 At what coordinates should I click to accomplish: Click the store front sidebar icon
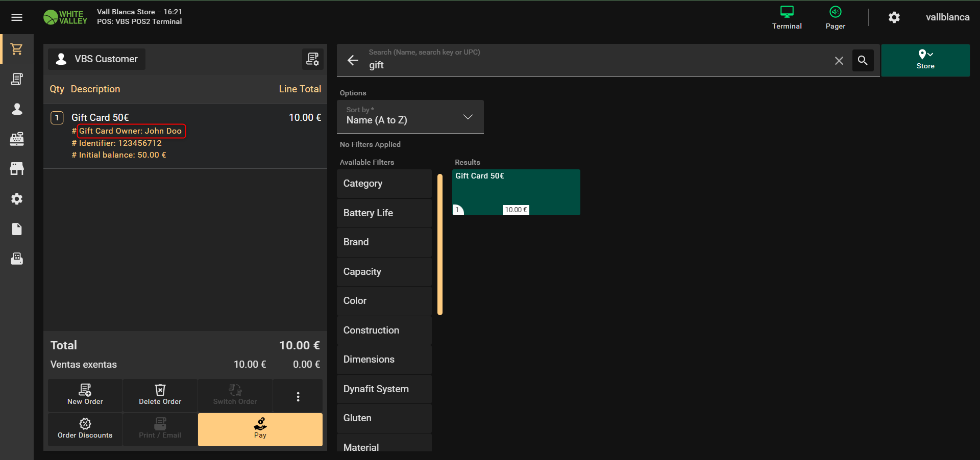point(17,169)
